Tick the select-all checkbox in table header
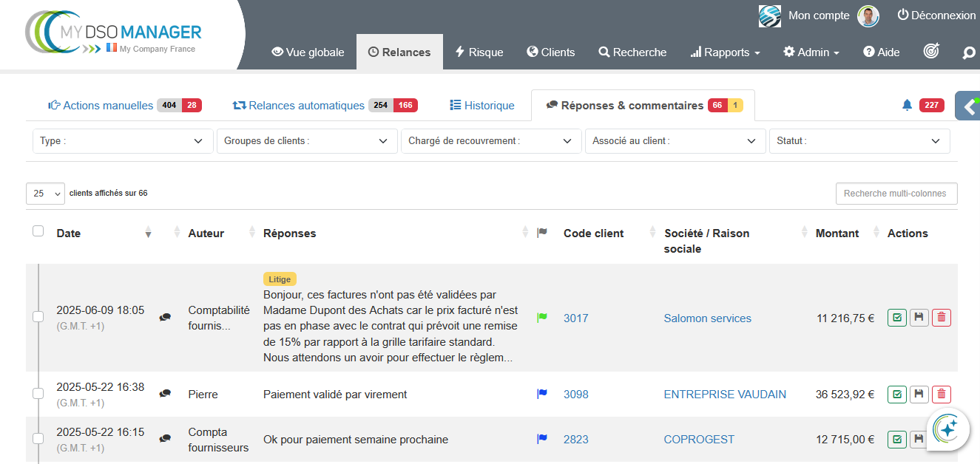The height and width of the screenshot is (464, 980). tap(38, 232)
